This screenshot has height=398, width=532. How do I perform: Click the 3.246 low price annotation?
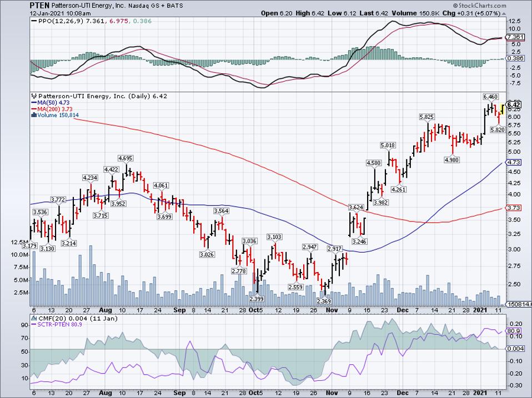coord(359,241)
